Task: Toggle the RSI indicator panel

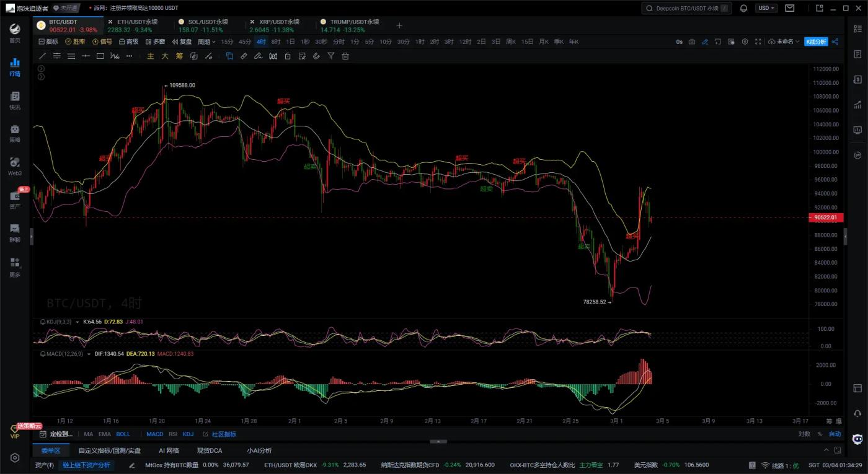Action: pyautogui.click(x=173, y=434)
